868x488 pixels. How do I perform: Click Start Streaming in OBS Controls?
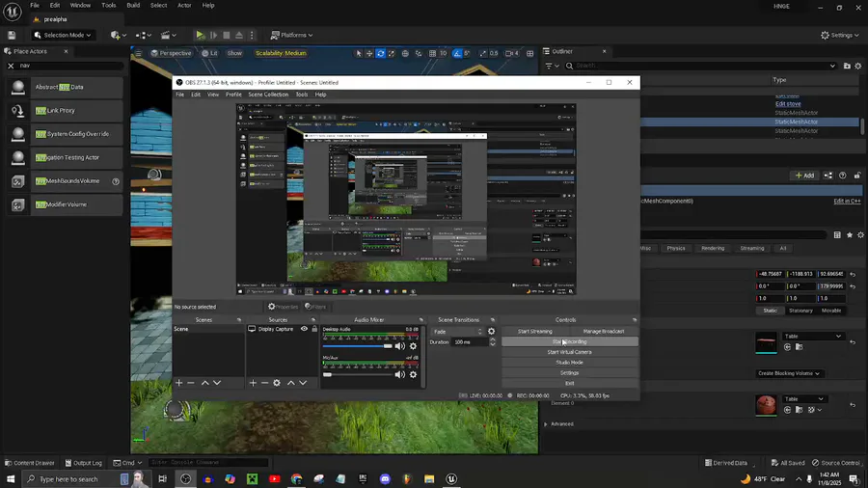pos(534,332)
